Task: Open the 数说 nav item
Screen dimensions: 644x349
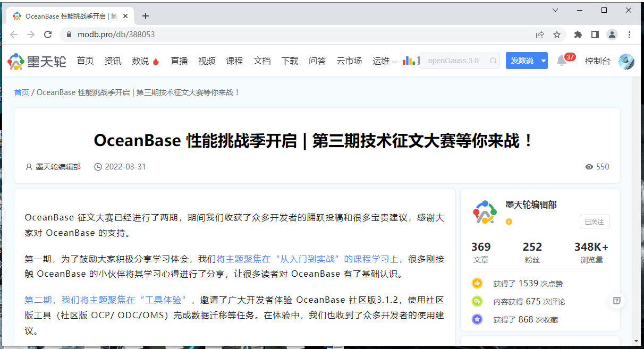Action: click(x=140, y=61)
